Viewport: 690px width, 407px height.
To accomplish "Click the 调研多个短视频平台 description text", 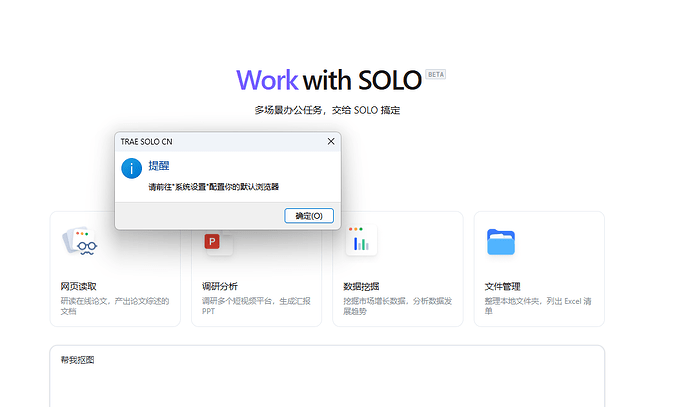I will (x=256, y=306).
